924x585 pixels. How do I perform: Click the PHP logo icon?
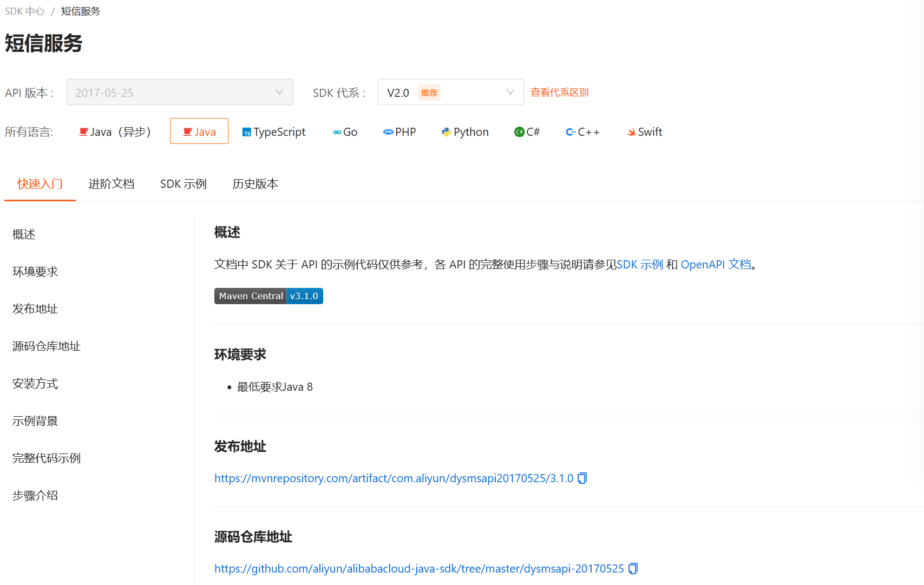(388, 132)
